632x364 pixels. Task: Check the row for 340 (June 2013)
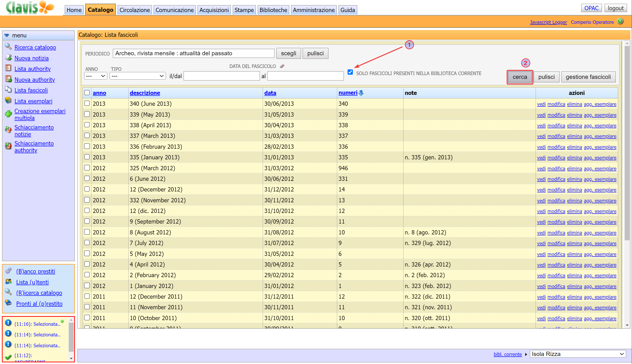pyautogui.click(x=87, y=103)
